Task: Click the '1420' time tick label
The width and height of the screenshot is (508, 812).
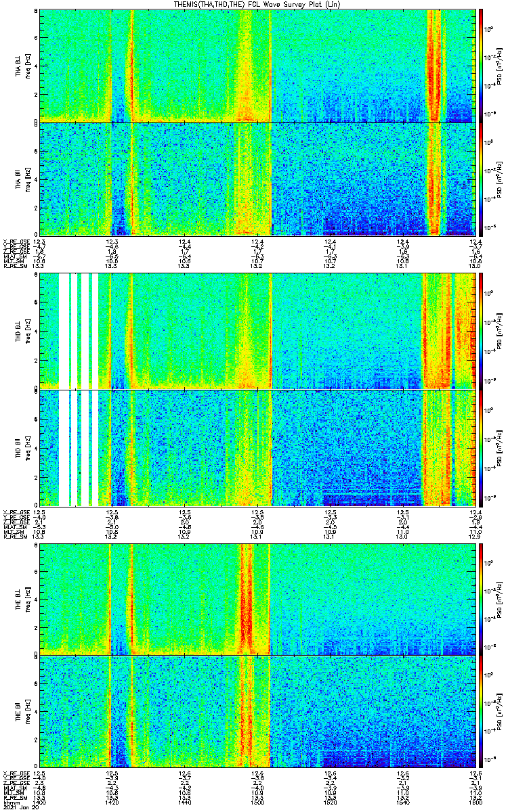Action: tap(112, 802)
